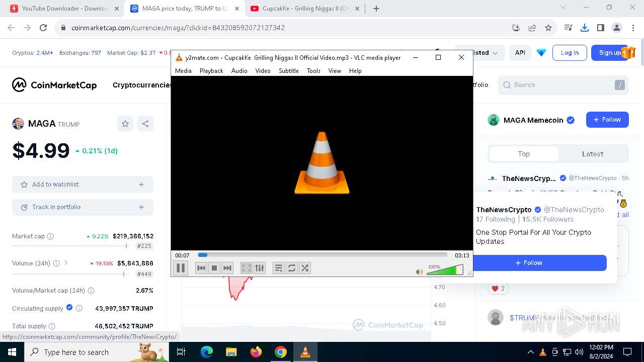
Task: Click CoinMarketCap search field
Action: click(x=563, y=85)
